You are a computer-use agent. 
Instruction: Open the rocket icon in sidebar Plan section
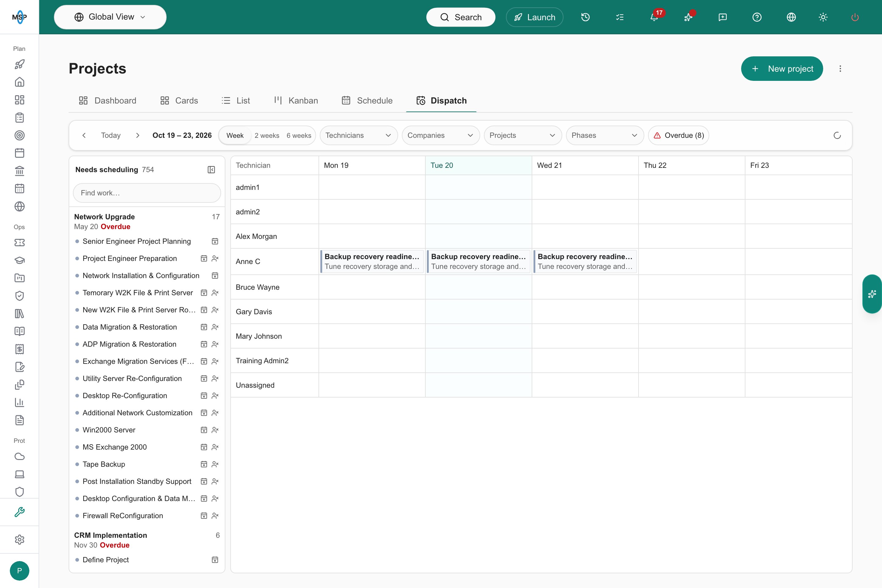tap(20, 65)
